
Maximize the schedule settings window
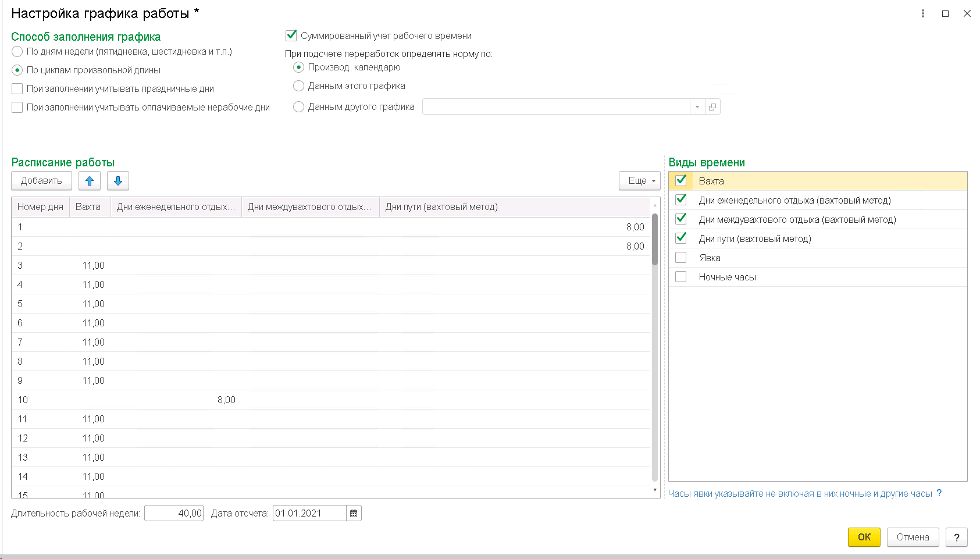(x=946, y=13)
